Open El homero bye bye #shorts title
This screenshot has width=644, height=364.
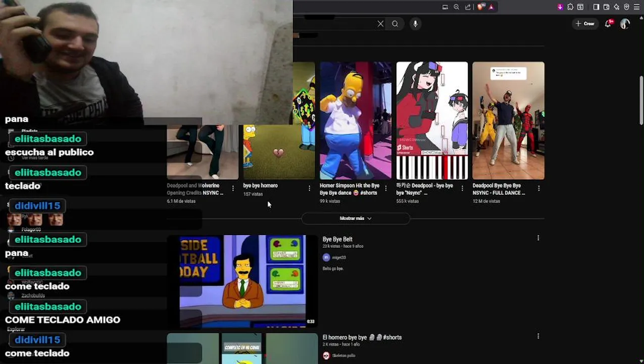[362, 337]
